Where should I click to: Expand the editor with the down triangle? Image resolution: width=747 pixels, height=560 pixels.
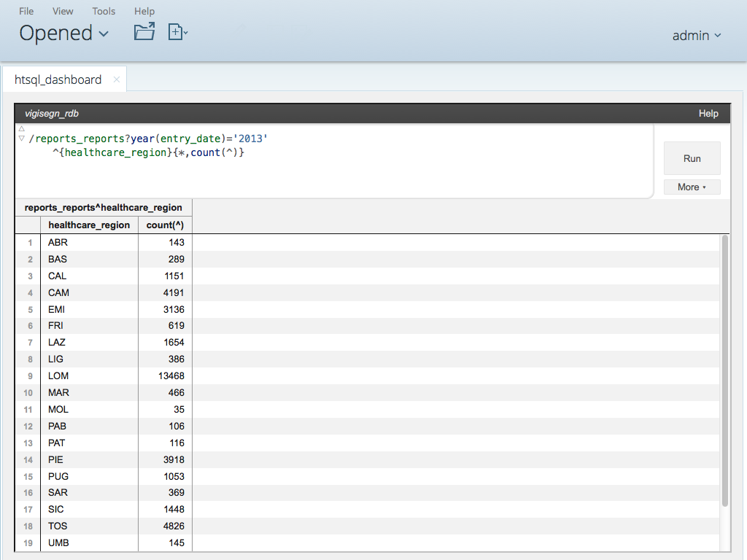(21, 138)
